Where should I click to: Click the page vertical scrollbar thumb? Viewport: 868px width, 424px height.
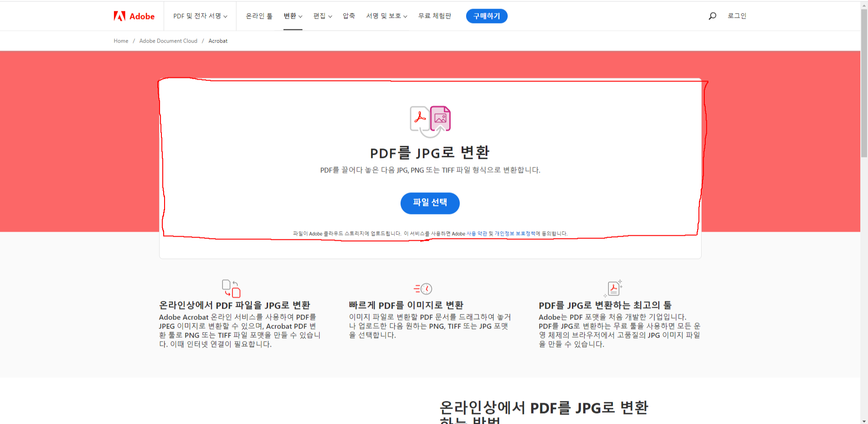tap(864, 83)
